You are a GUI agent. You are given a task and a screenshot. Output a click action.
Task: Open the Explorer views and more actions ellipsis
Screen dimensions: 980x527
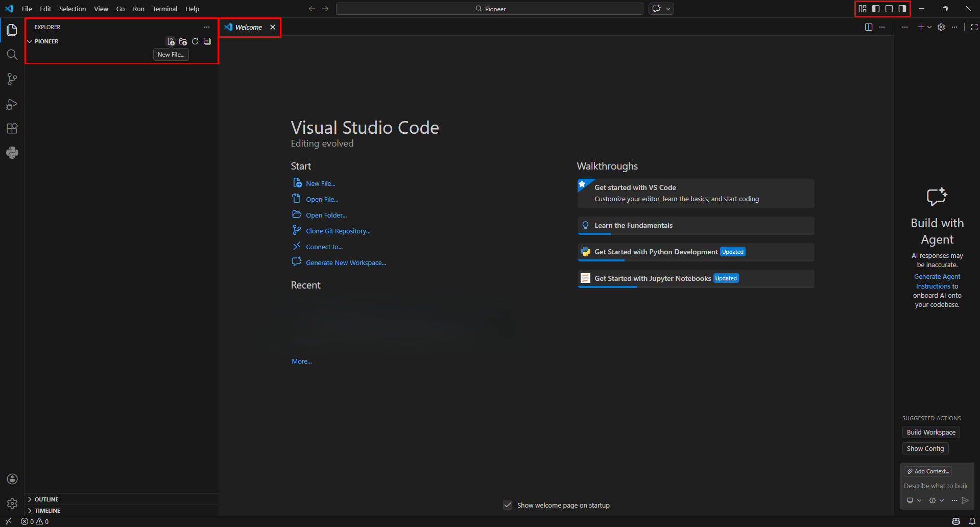point(207,27)
